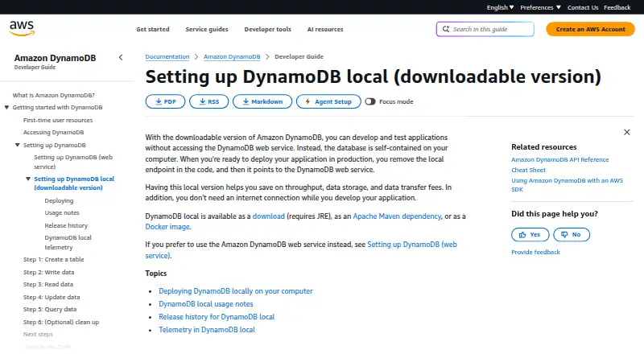
Task: Close the Related resources panel
Action: click(x=627, y=132)
